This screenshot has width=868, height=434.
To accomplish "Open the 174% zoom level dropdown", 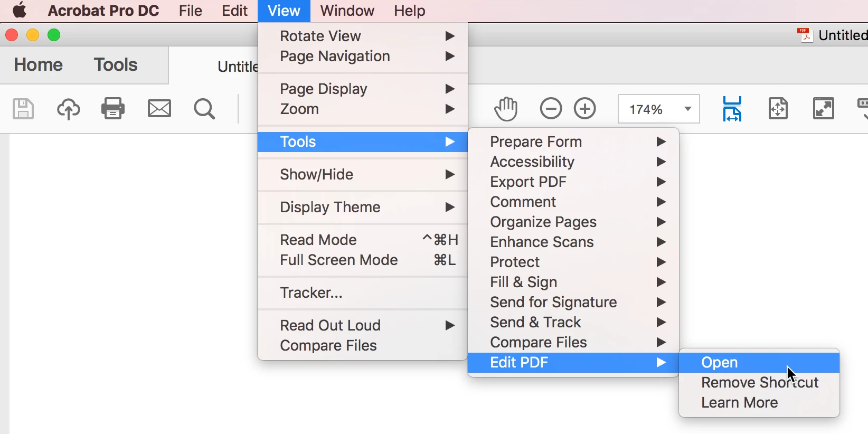I will click(x=687, y=109).
